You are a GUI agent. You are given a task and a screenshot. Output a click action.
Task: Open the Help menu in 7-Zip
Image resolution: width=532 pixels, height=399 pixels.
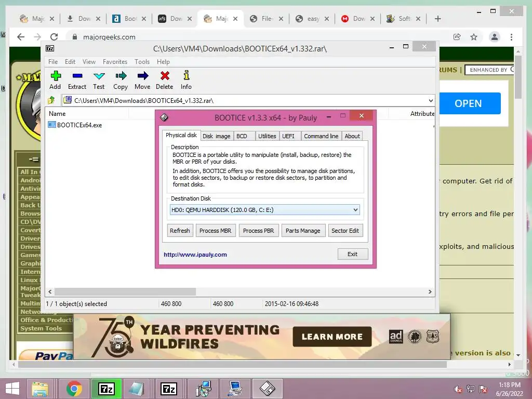(163, 62)
